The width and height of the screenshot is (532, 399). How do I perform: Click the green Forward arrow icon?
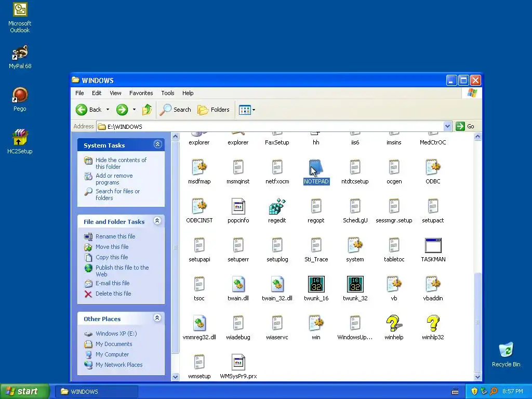[122, 110]
